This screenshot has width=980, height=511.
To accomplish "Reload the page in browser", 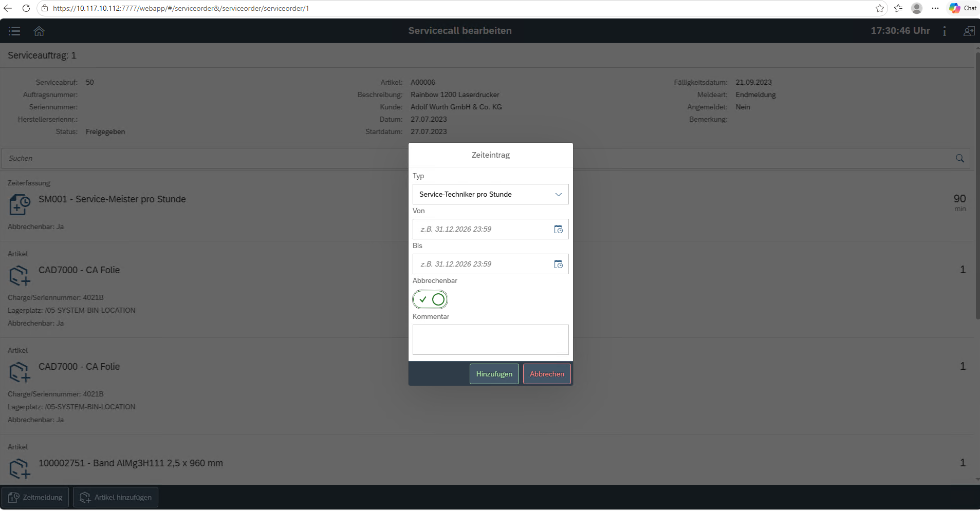I will tap(26, 8).
